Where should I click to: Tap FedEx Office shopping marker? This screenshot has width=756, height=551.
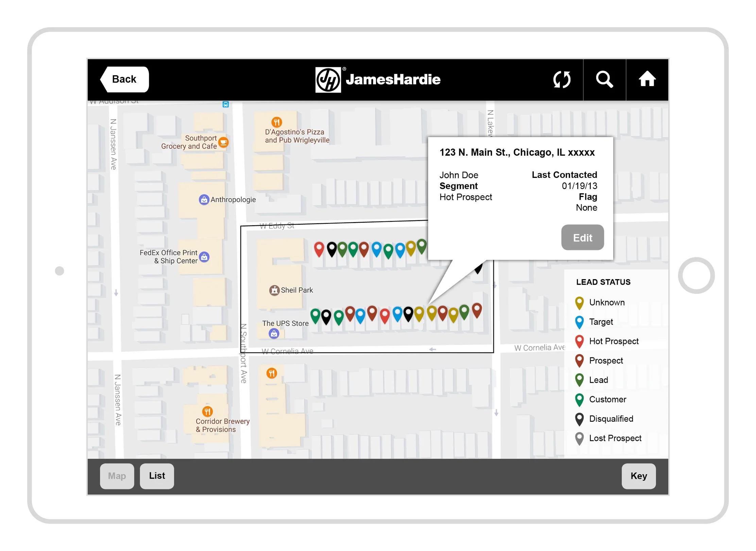click(204, 257)
